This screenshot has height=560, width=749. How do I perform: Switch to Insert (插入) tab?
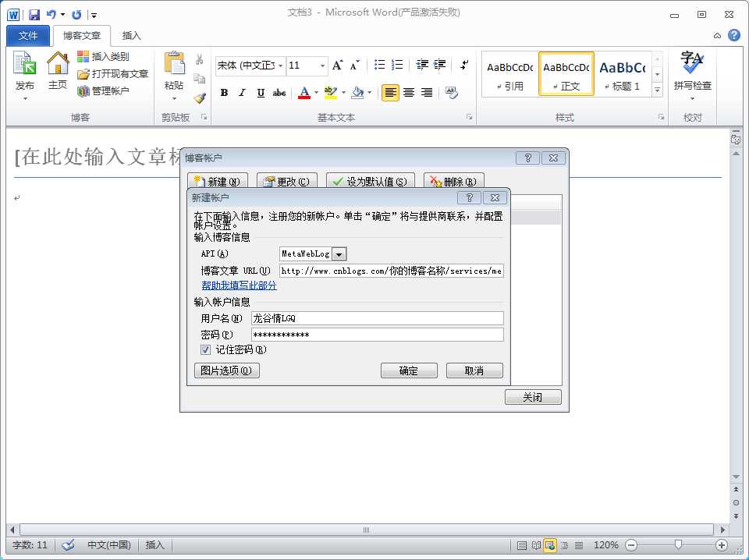point(131,36)
